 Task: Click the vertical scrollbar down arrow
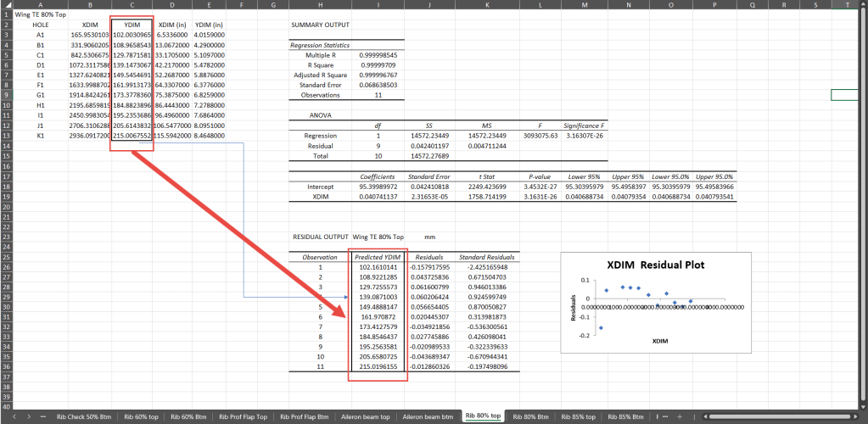(x=863, y=405)
